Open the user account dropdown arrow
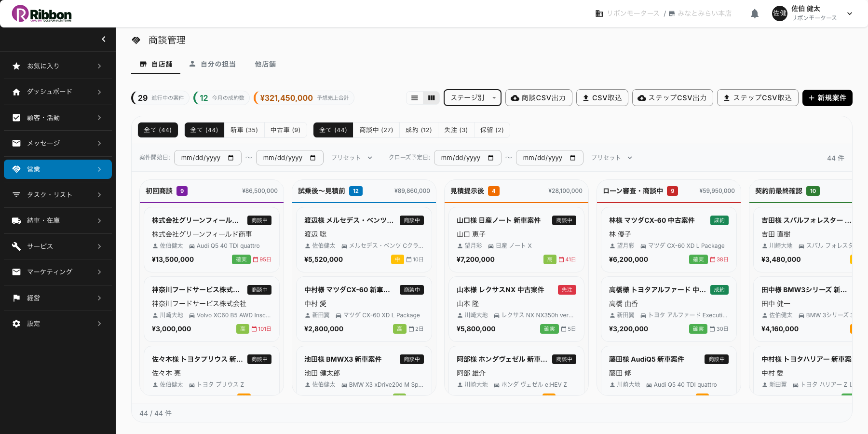868x434 pixels. 850,14
